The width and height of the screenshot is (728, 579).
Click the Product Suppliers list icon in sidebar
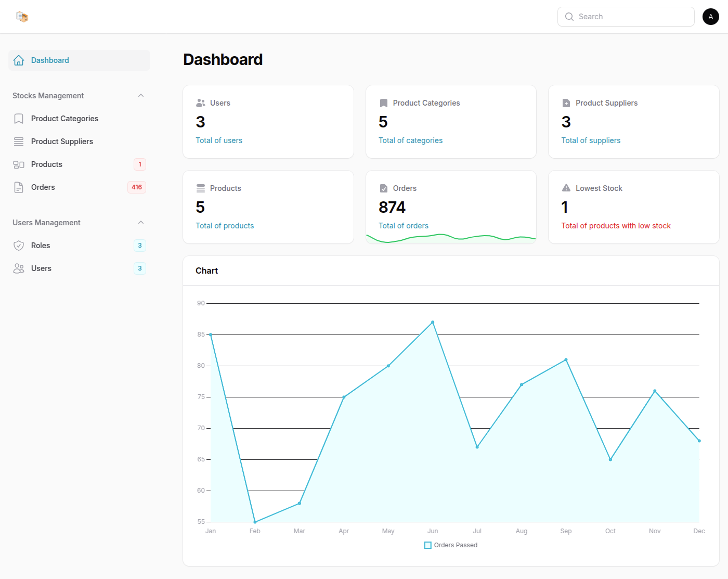pos(19,141)
